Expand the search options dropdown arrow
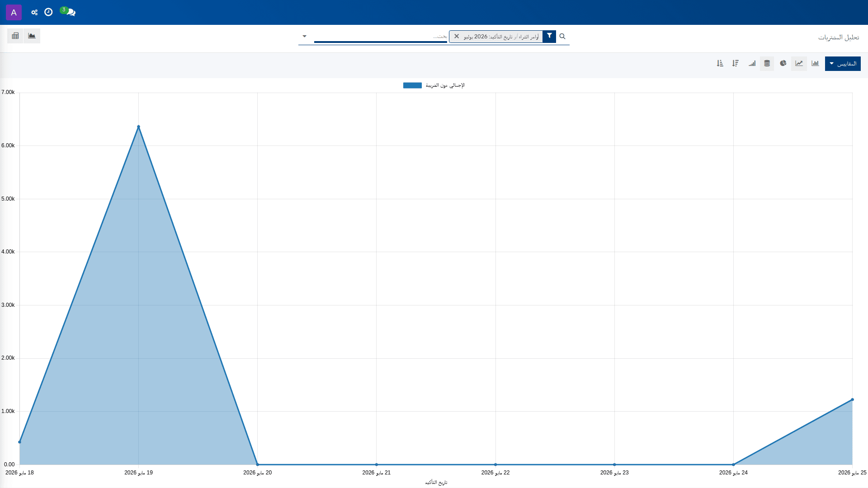868x488 pixels. 304,36
